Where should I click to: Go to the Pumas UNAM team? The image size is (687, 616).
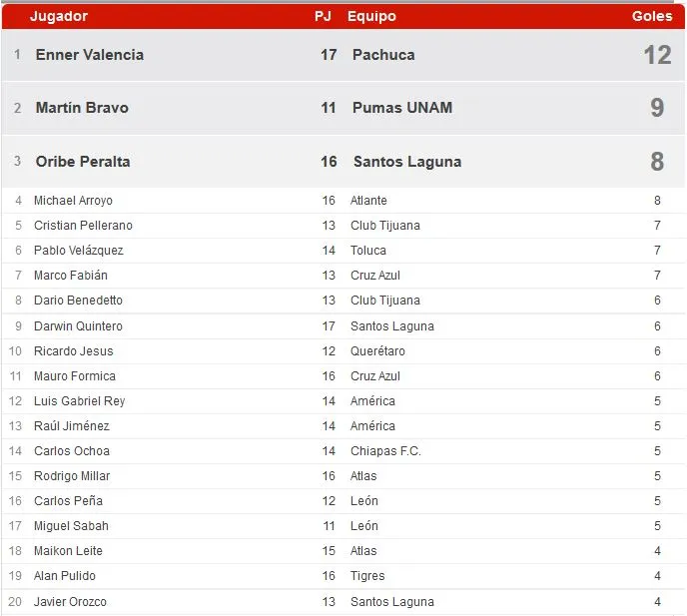pos(402,108)
